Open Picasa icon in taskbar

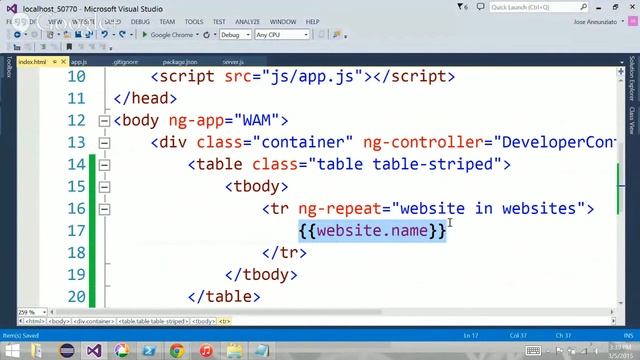point(121,351)
